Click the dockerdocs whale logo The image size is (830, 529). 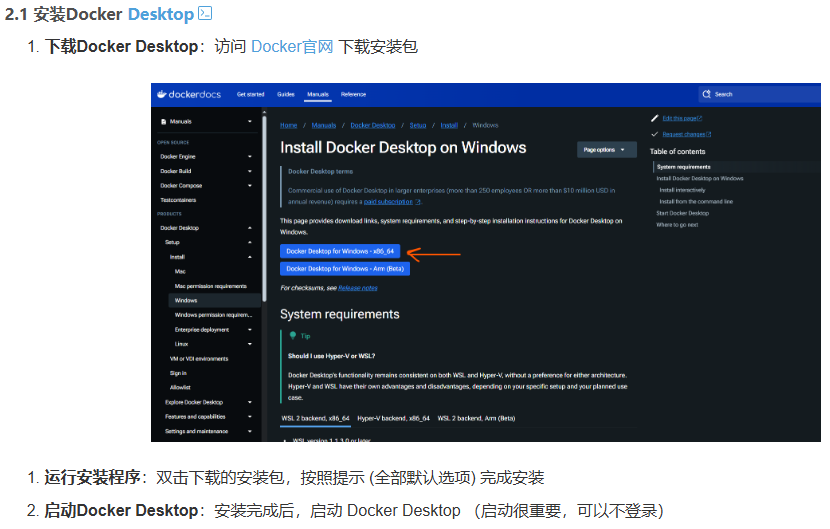pyautogui.click(x=162, y=94)
